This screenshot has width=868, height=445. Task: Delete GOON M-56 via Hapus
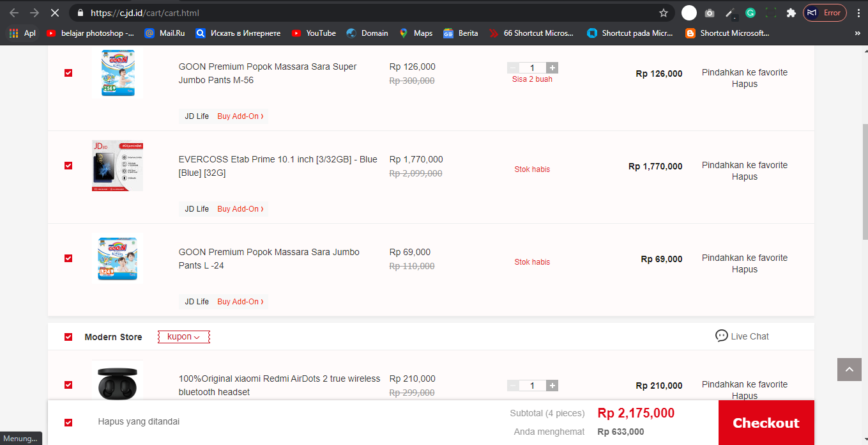click(x=745, y=84)
